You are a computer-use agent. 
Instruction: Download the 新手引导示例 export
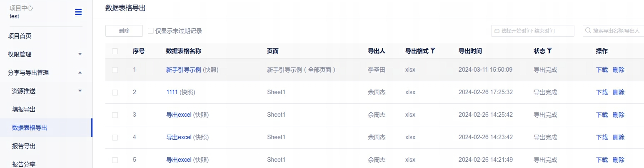pos(602,70)
